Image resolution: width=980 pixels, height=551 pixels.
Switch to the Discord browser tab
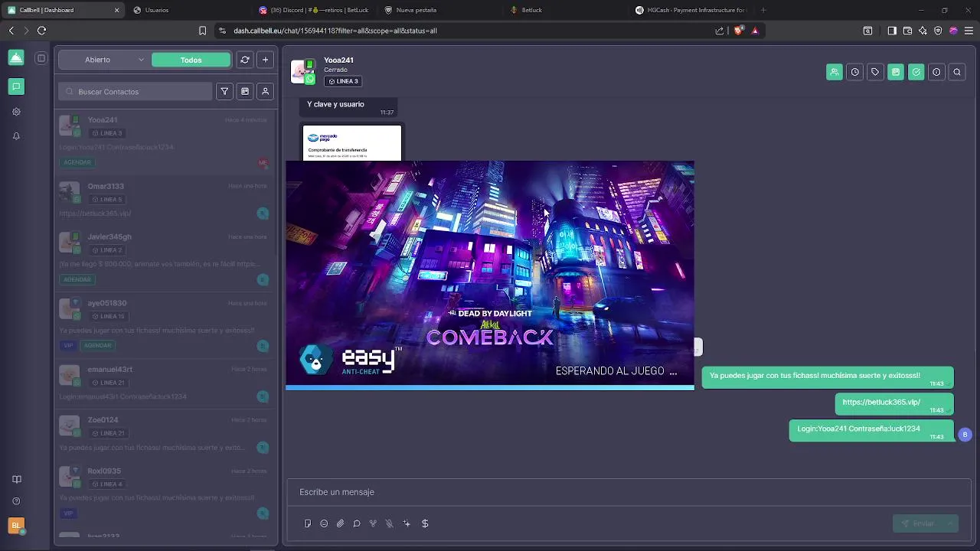[x=314, y=10]
